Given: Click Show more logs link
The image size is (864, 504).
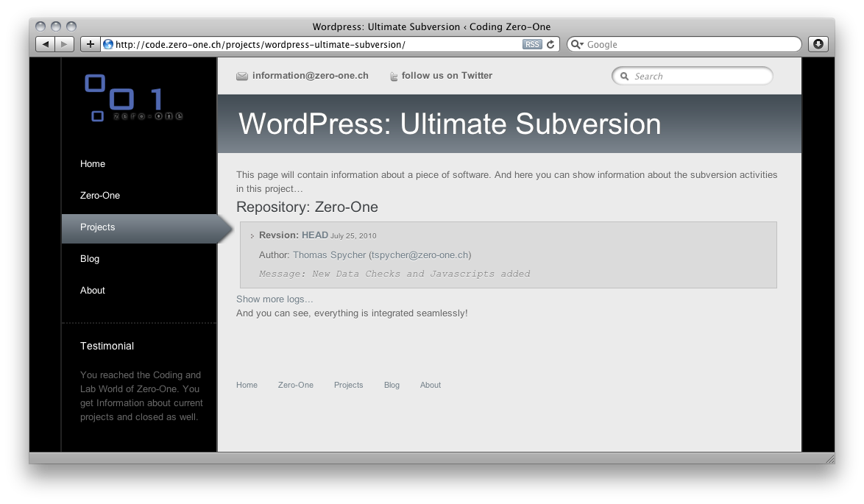Looking at the screenshot, I should [275, 299].
